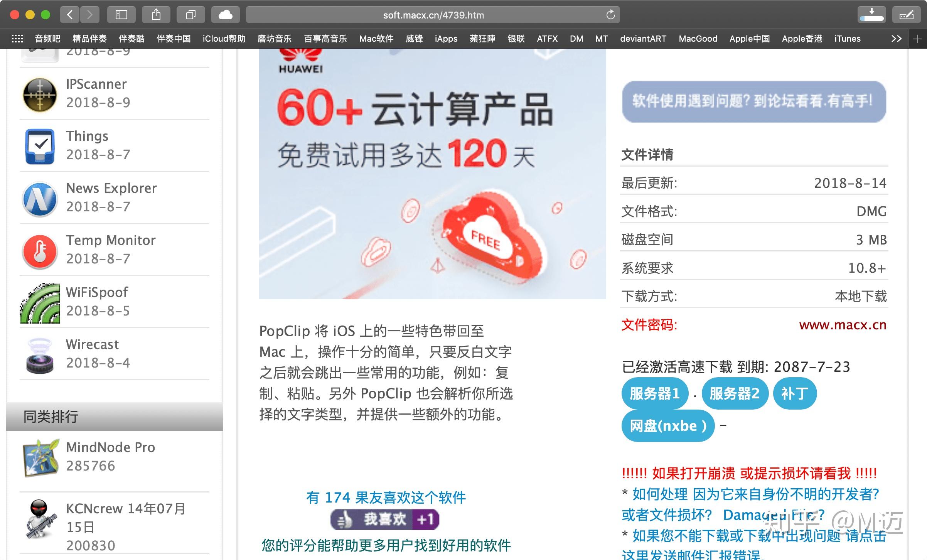Click the 有 174 果友喜欢这个软件 text
This screenshot has height=560, width=927.
[x=386, y=498]
